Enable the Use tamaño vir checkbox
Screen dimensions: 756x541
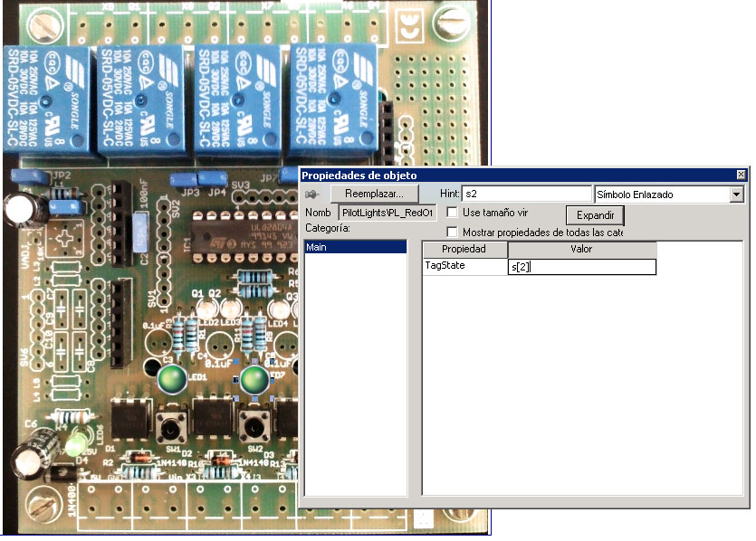click(x=453, y=213)
